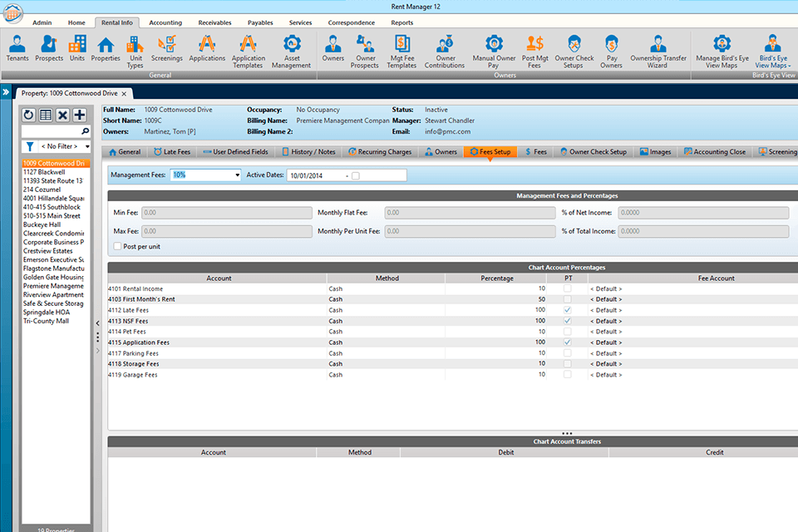Sort by Percentage column header
This screenshot has width=798, height=532.
[x=497, y=278]
